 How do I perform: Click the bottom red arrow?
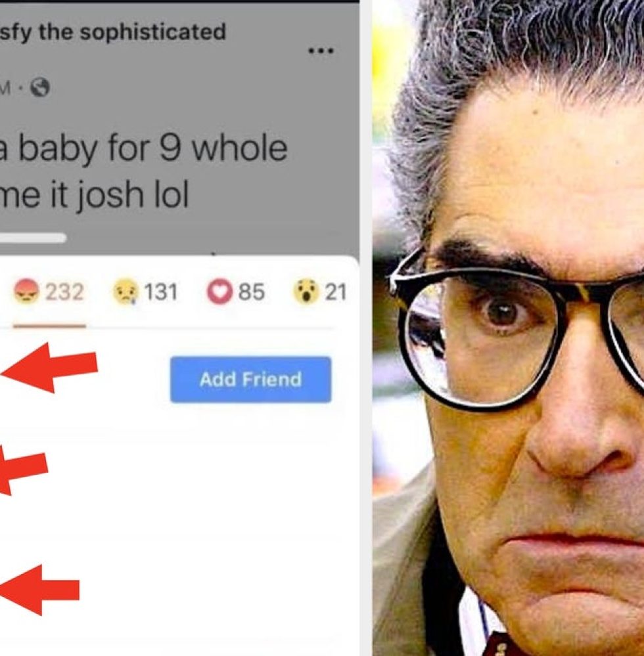(39, 590)
